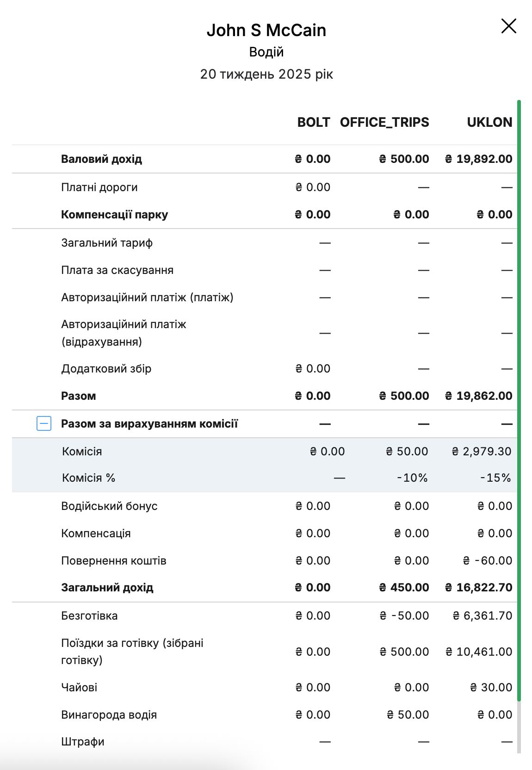The width and height of the screenshot is (532, 770).
Task: Click the -10% commission percentage
Action: [x=412, y=478]
